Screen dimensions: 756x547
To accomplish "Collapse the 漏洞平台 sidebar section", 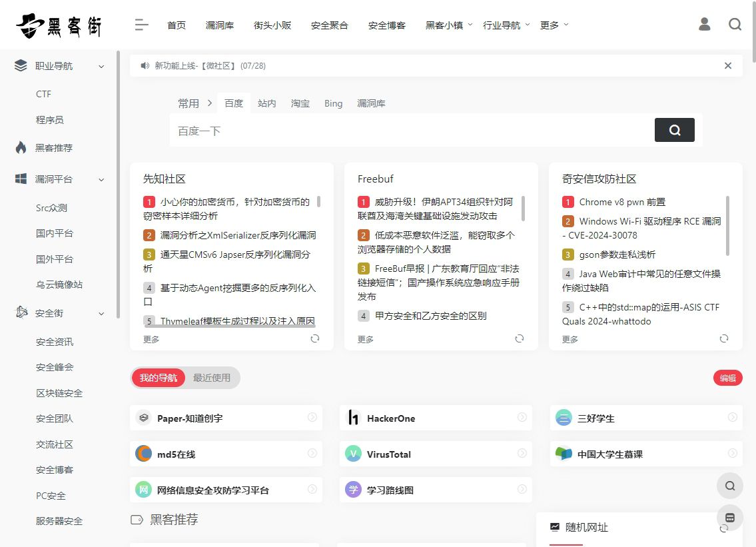I will pos(101,180).
